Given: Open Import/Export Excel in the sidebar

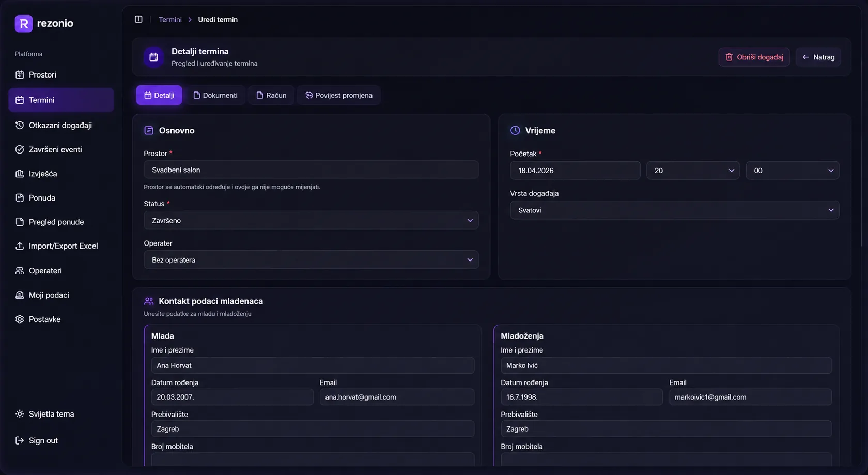Looking at the screenshot, I should [61, 246].
